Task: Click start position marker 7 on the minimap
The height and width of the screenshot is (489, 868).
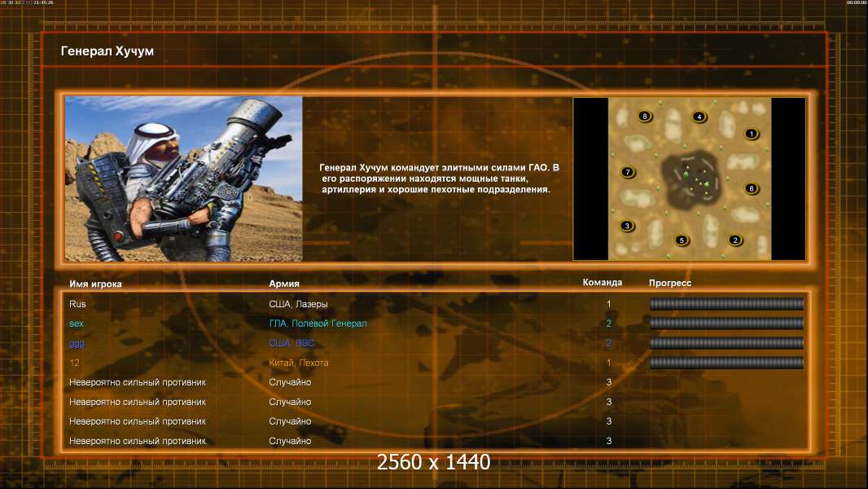Action: [627, 172]
